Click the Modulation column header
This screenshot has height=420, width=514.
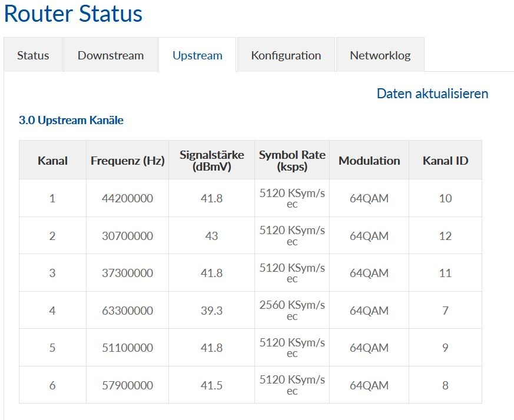[x=369, y=161]
